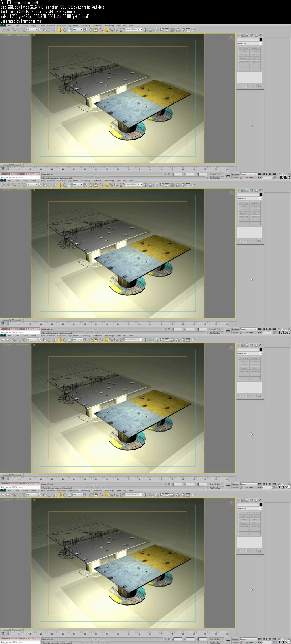Image resolution: width=291 pixels, height=644 pixels.
Task: Click the 0 / 100 time slider, 00:00:15 frame
Action: click(11, 165)
